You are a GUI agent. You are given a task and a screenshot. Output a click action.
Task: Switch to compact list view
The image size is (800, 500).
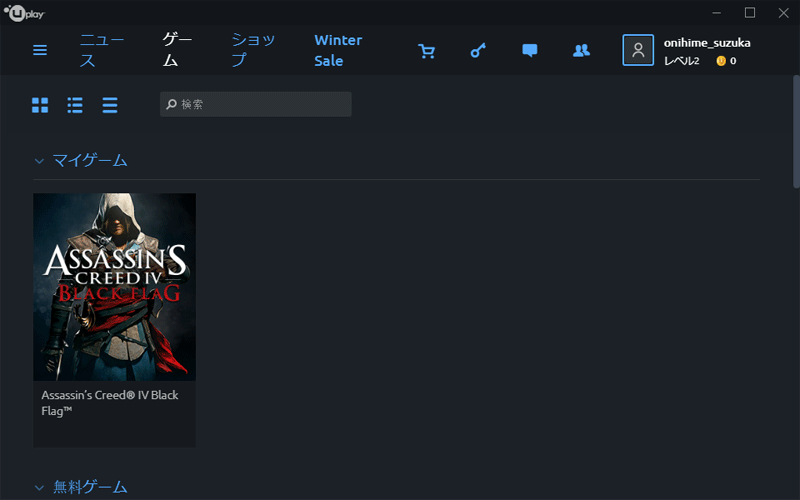(110, 105)
